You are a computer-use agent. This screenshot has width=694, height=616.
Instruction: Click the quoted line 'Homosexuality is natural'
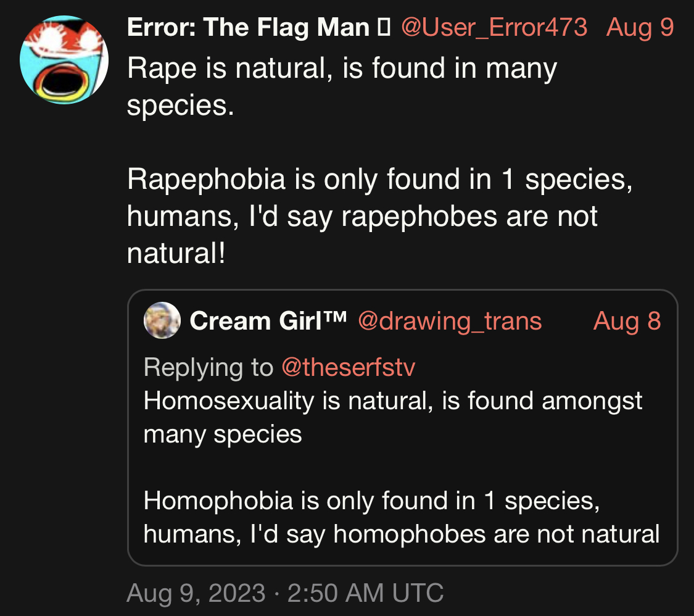[x=392, y=401]
